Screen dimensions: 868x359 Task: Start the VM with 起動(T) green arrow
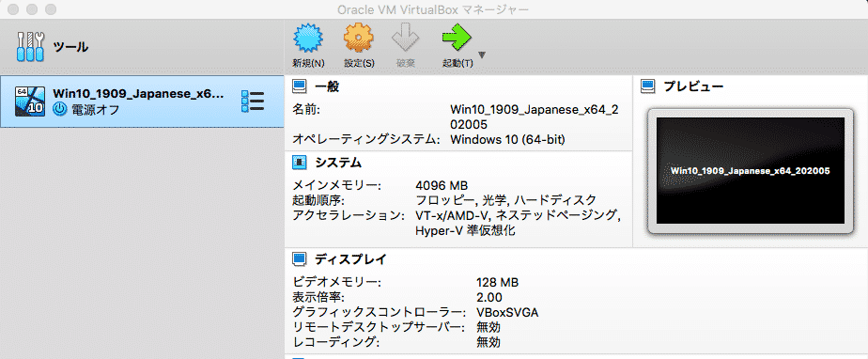click(x=457, y=39)
